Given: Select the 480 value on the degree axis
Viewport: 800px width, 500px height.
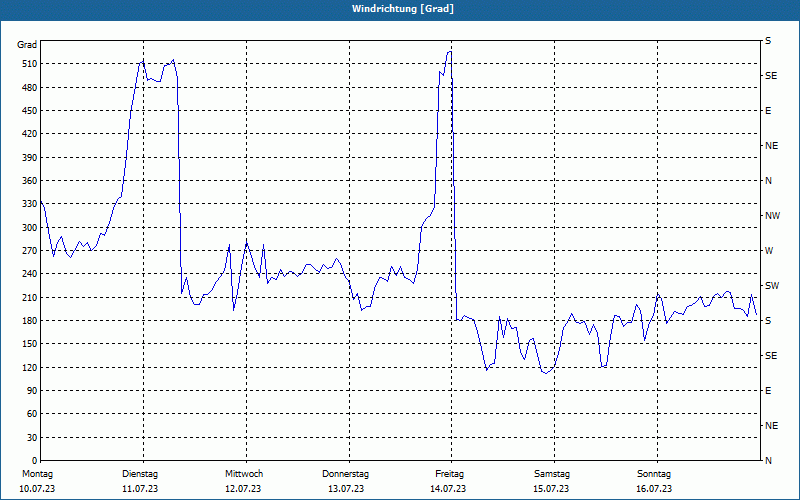Looking at the screenshot, I should point(29,88).
